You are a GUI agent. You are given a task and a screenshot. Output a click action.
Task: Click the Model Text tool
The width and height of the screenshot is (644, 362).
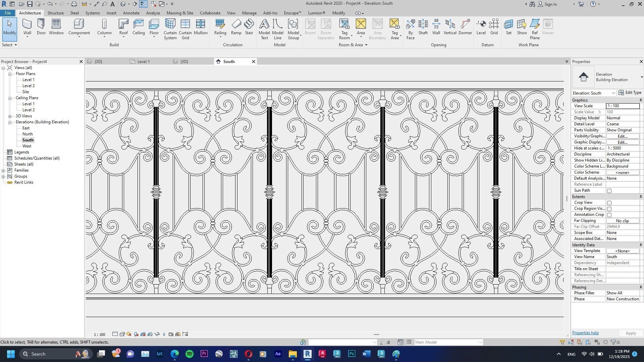[x=264, y=29]
